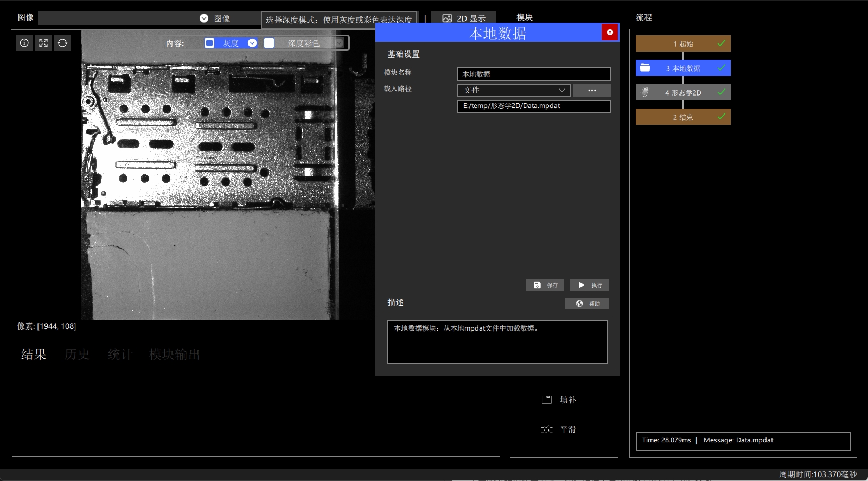Enable the 深度彩色 checkbox
This screenshot has width=868, height=481.
point(269,43)
